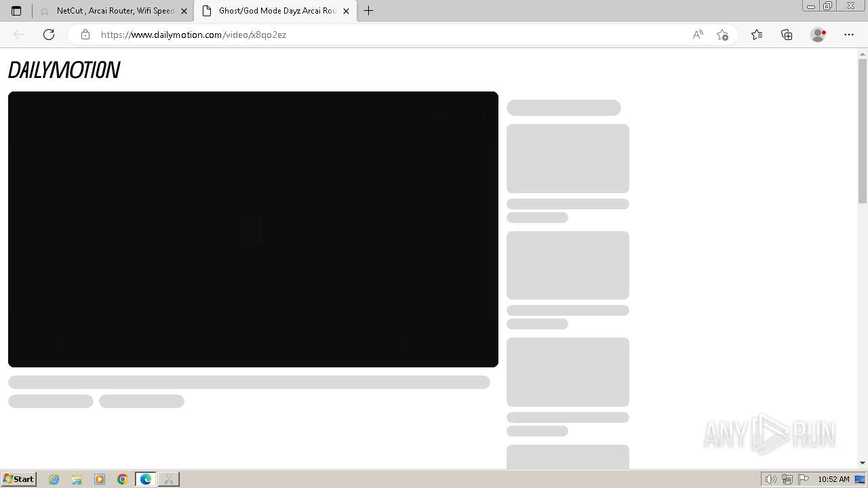Click the video player area

(x=253, y=229)
